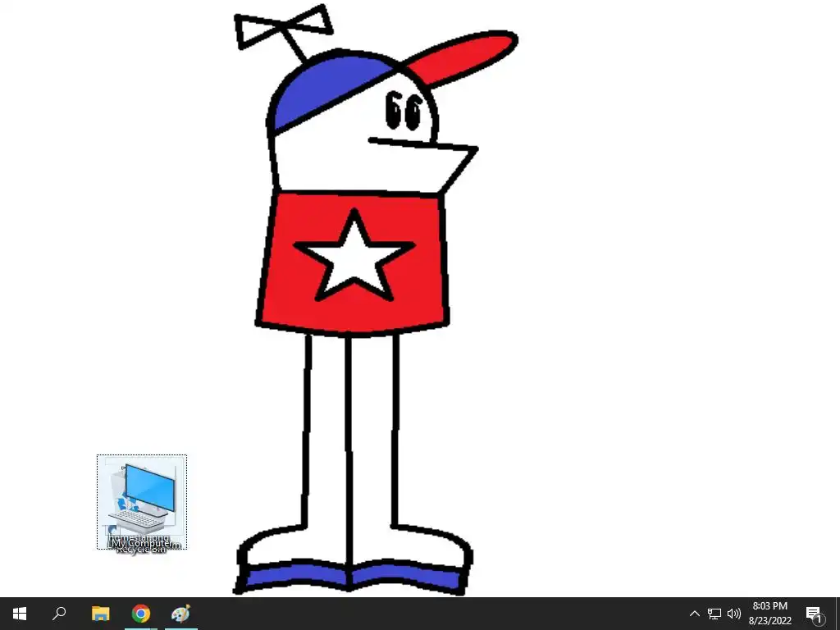Switch to Paint app on taskbar

click(x=181, y=614)
